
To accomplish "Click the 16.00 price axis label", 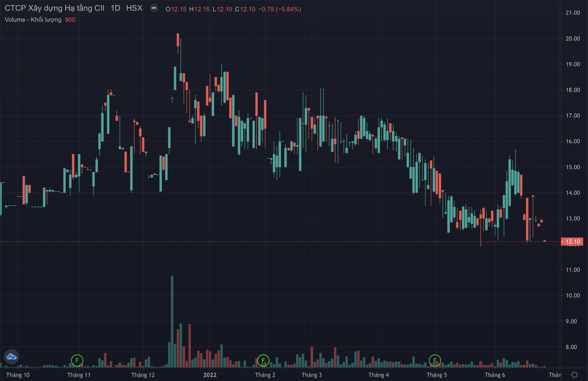I will tap(573, 141).
